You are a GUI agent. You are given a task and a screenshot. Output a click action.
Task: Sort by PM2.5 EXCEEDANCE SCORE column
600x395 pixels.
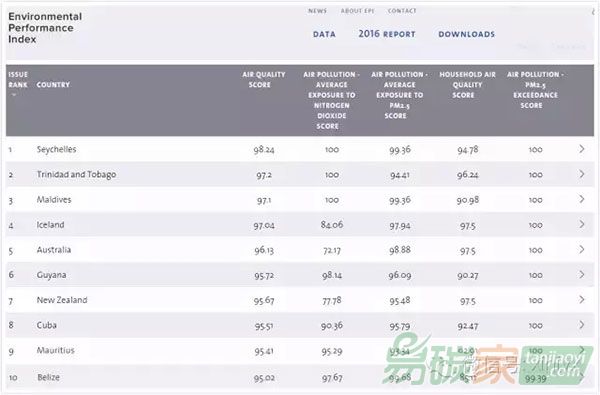(535, 90)
